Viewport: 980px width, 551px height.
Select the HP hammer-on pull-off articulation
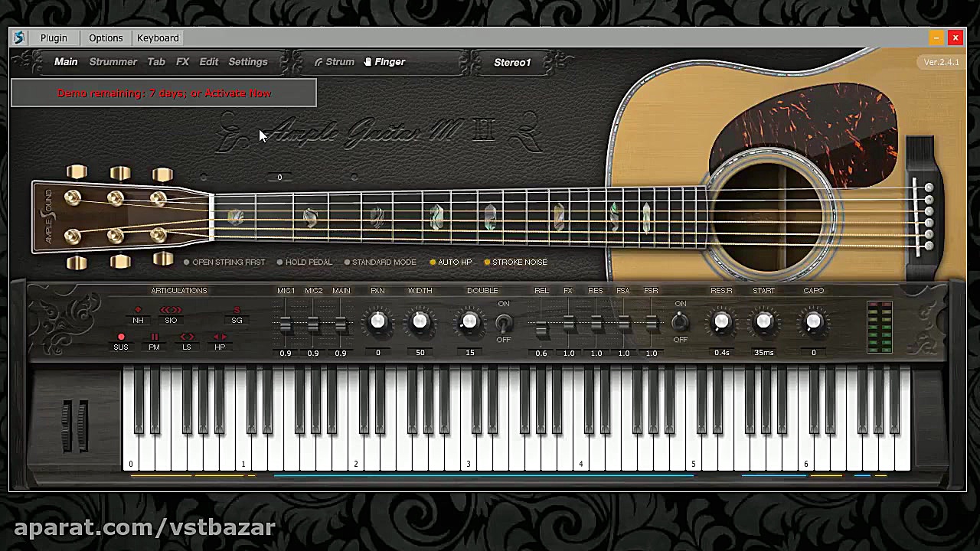click(220, 342)
